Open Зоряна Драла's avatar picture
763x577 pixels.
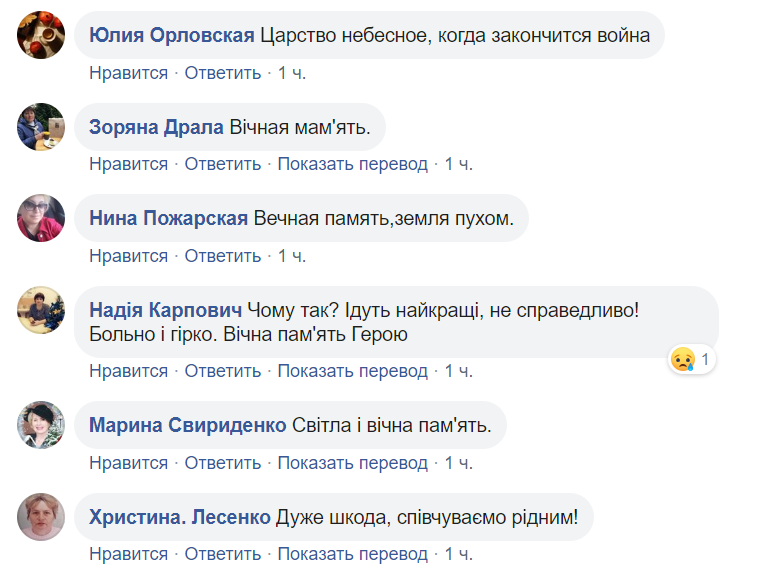(42, 127)
